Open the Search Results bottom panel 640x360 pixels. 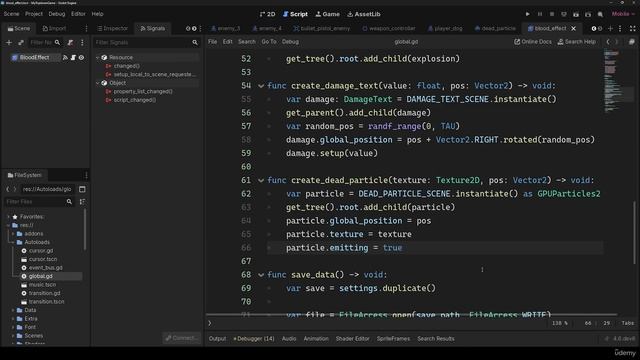[436, 339]
